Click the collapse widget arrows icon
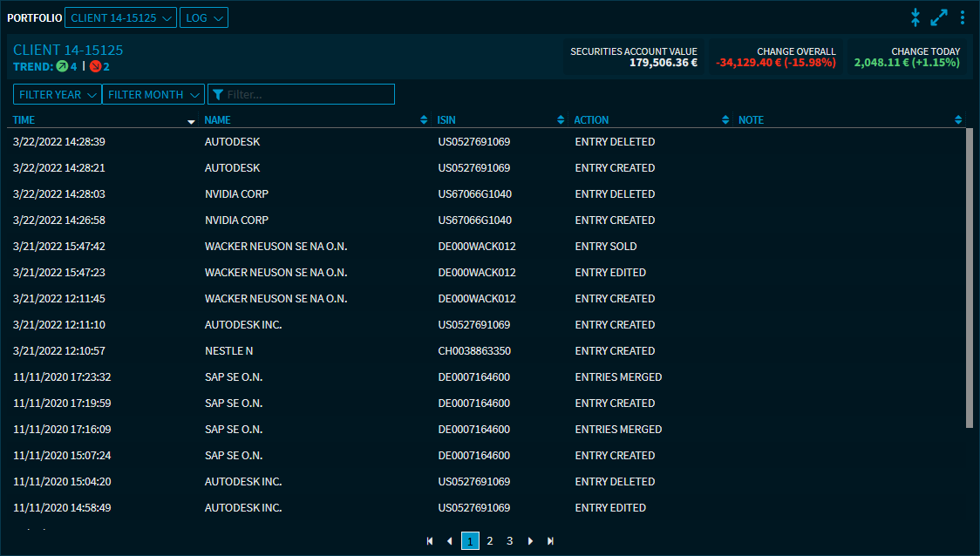The height and width of the screenshot is (556, 980). point(915,17)
